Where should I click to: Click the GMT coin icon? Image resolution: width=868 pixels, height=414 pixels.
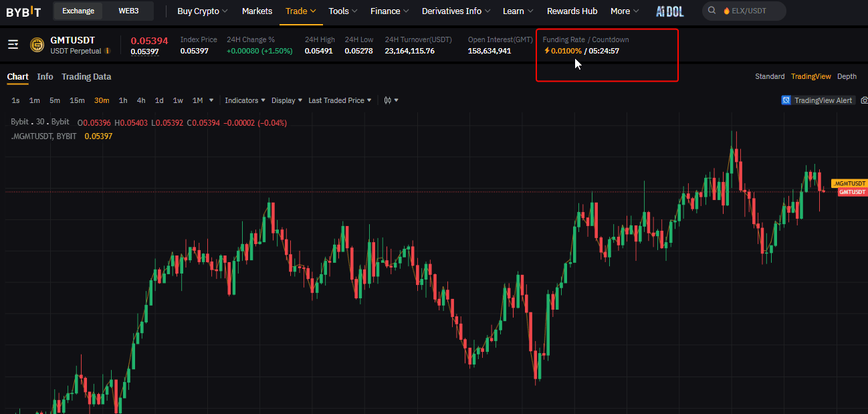(37, 45)
